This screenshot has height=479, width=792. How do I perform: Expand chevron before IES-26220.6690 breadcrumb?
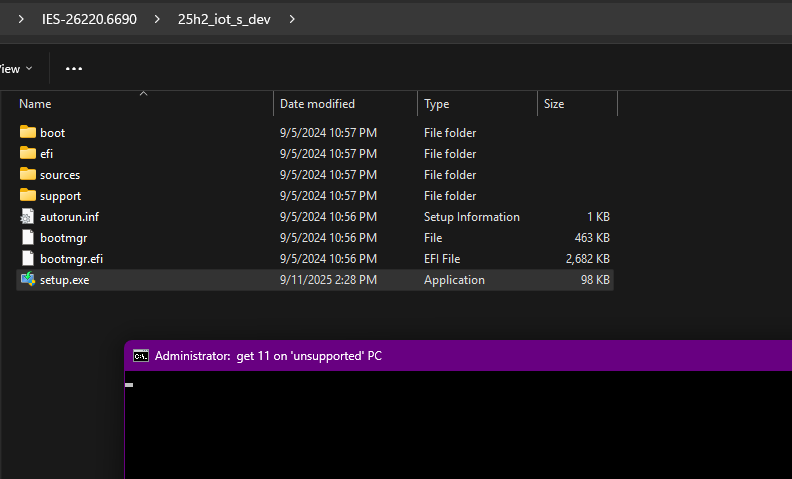(21, 19)
